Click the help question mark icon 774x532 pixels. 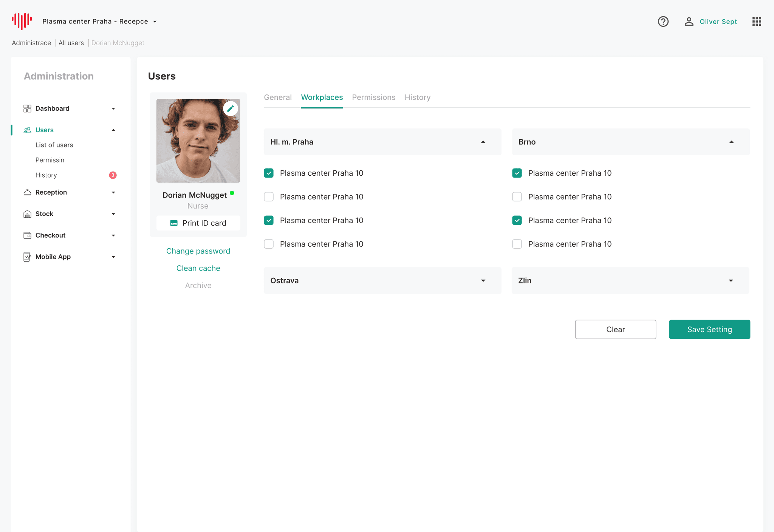click(663, 22)
